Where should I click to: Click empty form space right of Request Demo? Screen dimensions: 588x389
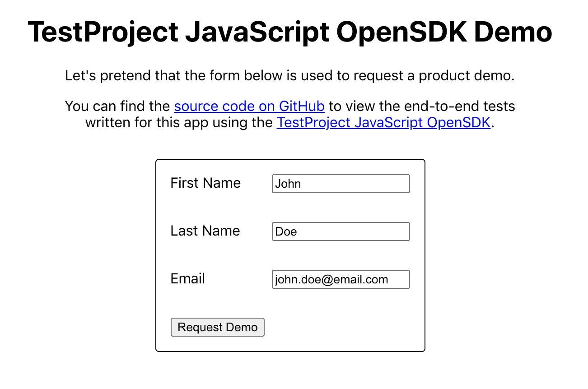click(343, 327)
